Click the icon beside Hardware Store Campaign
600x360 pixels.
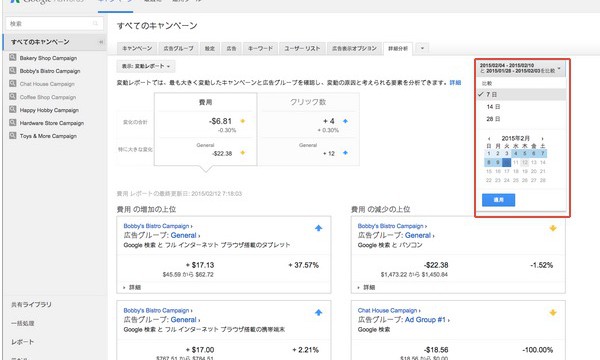pyautogui.click(x=13, y=122)
